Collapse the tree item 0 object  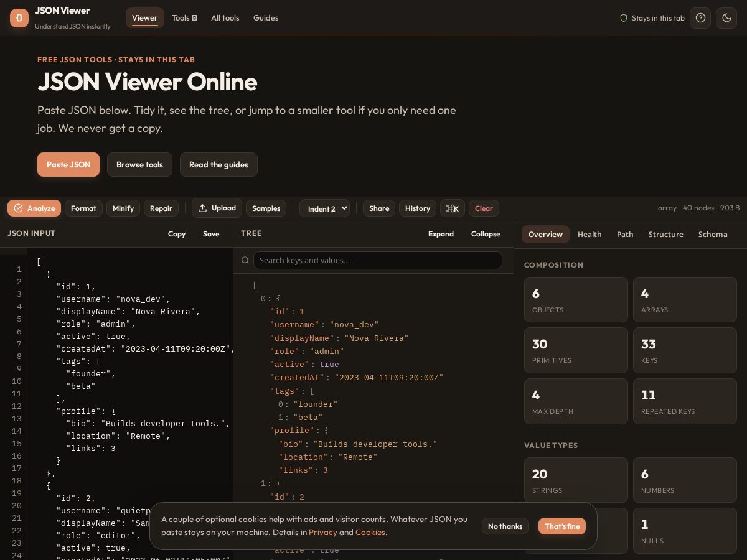278,298
